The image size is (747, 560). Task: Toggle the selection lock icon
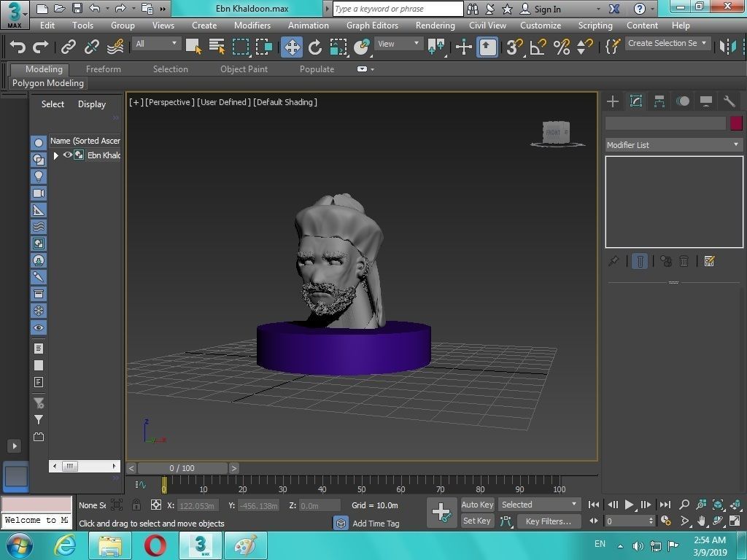tap(136, 505)
